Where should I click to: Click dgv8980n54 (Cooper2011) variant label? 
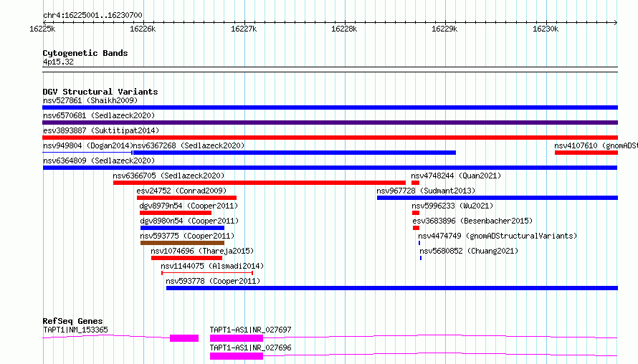[189, 221]
